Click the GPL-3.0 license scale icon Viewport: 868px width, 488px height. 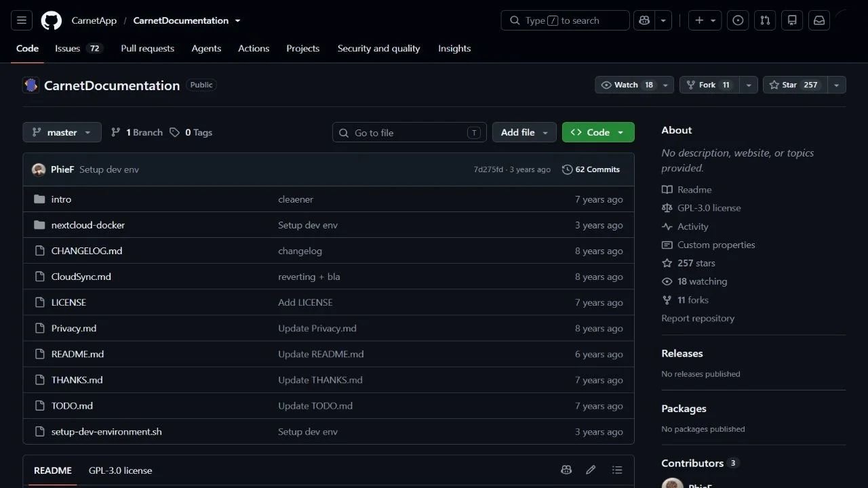pyautogui.click(x=667, y=208)
